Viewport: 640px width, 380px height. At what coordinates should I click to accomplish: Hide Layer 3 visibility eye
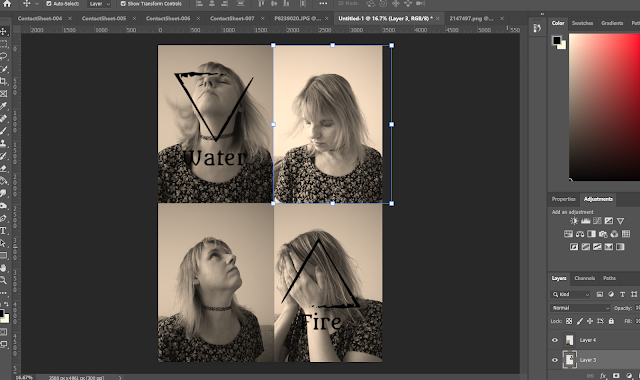555,360
